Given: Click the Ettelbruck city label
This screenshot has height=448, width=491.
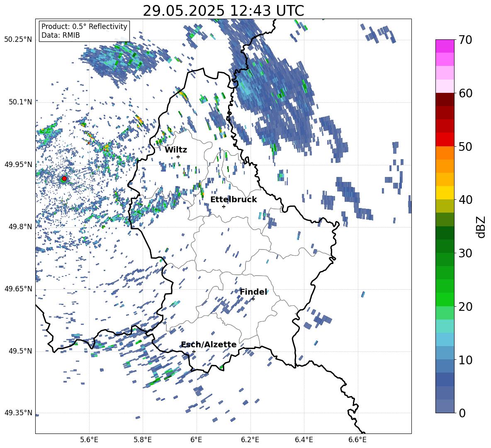Looking at the screenshot, I should (233, 200).
